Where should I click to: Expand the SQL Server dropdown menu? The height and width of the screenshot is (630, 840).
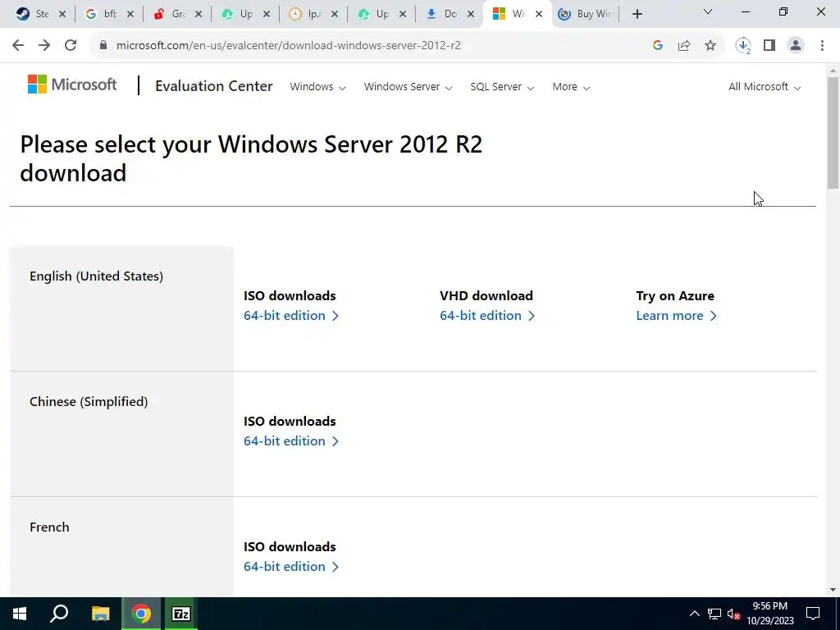[x=502, y=87]
